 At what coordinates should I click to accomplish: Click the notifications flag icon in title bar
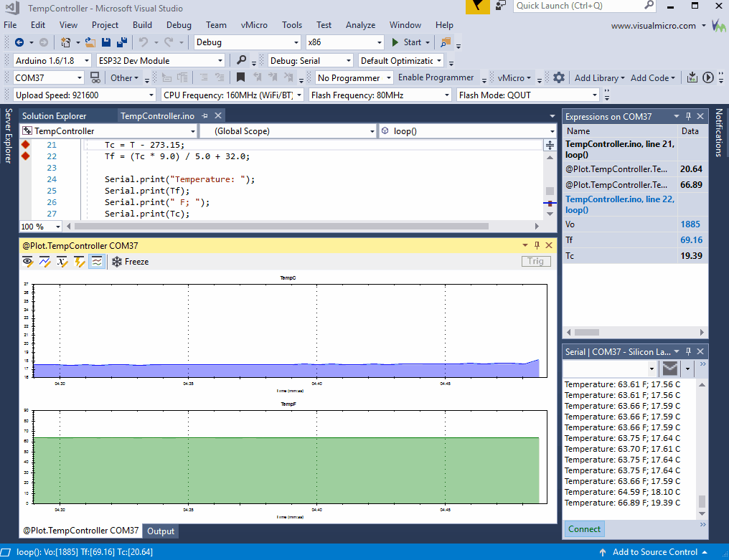point(477,6)
